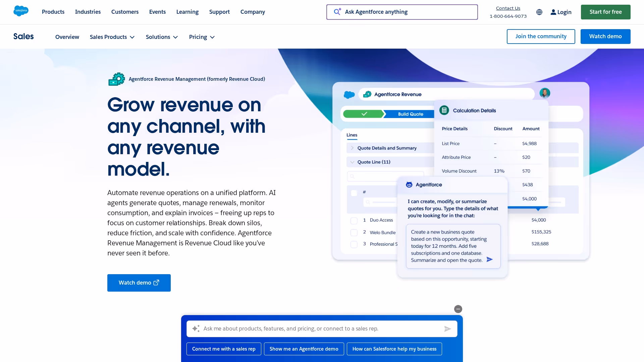This screenshot has width=644, height=362.
Task: Open the Products menu
Action: click(53, 12)
